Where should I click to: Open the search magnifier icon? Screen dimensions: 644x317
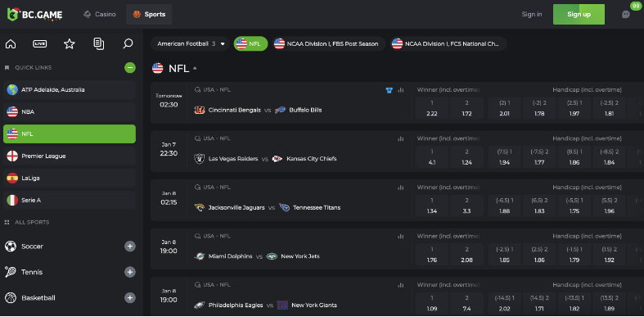click(128, 43)
